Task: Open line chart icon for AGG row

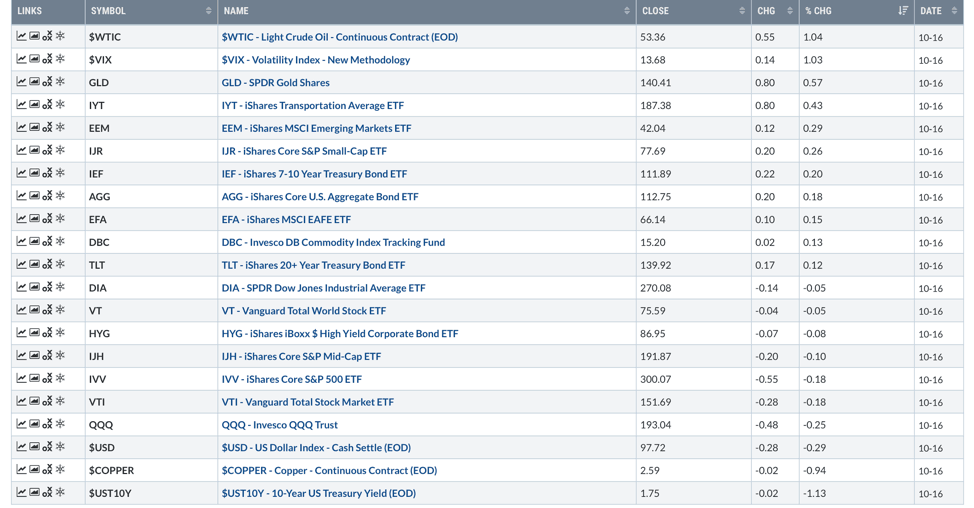Action: point(21,196)
